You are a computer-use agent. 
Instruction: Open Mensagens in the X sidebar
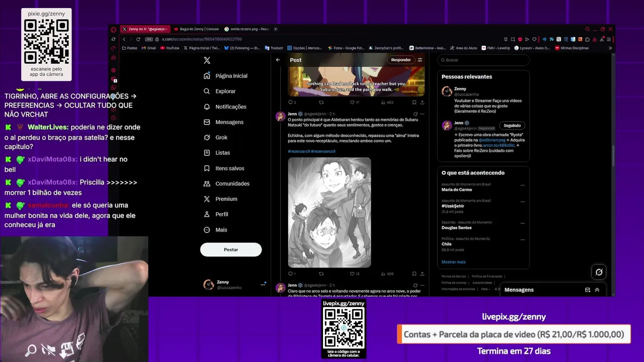224,122
